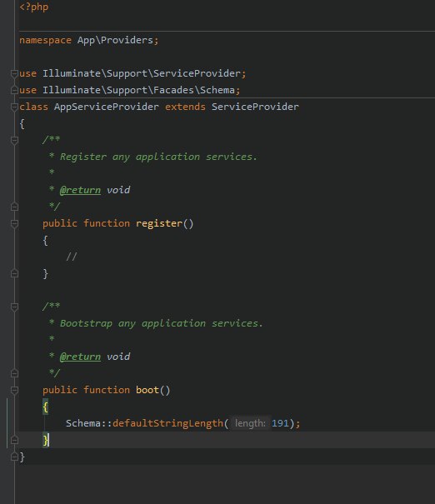Click the defaultStringLength method call
The image size is (435, 504).
pos(167,424)
